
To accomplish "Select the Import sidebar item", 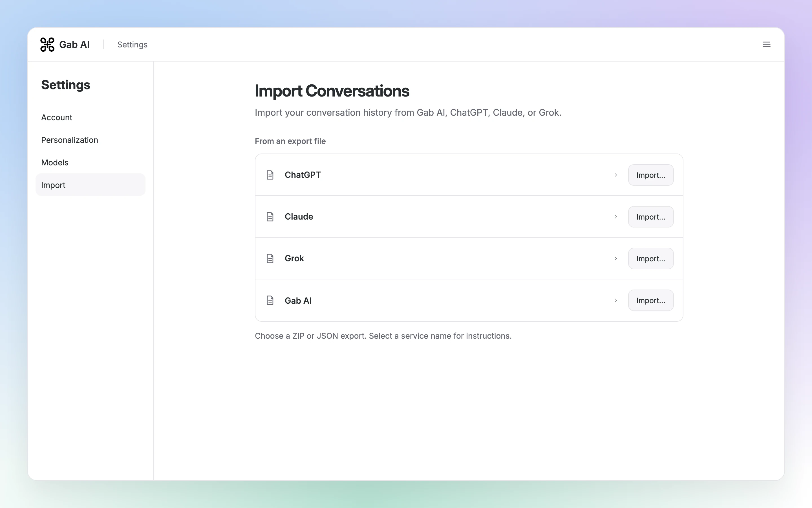I will (90, 185).
